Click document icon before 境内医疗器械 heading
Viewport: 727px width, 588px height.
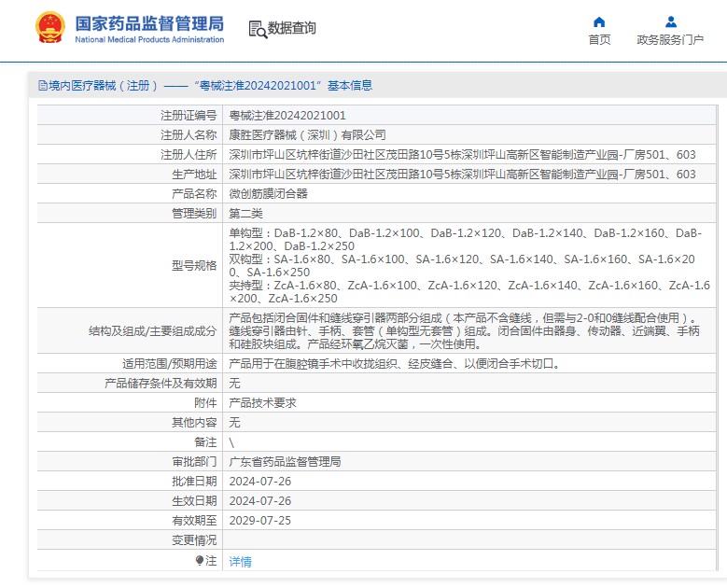pyautogui.click(x=42, y=86)
